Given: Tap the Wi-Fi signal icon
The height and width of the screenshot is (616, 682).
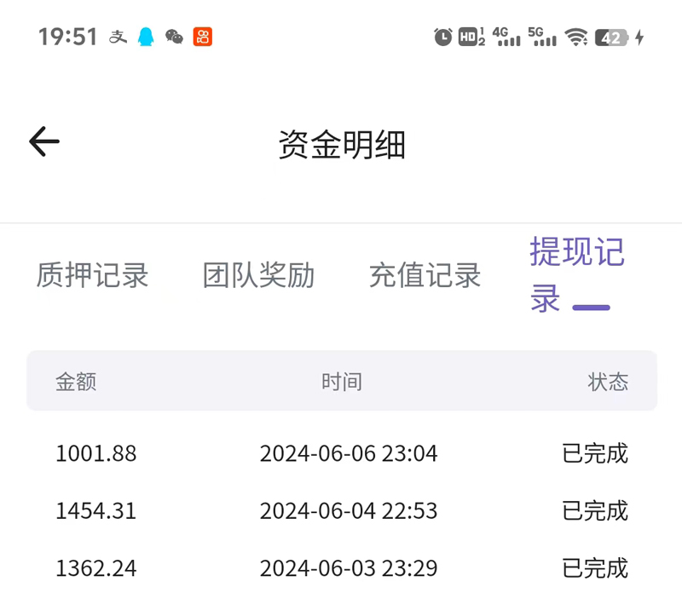Looking at the screenshot, I should tap(577, 37).
